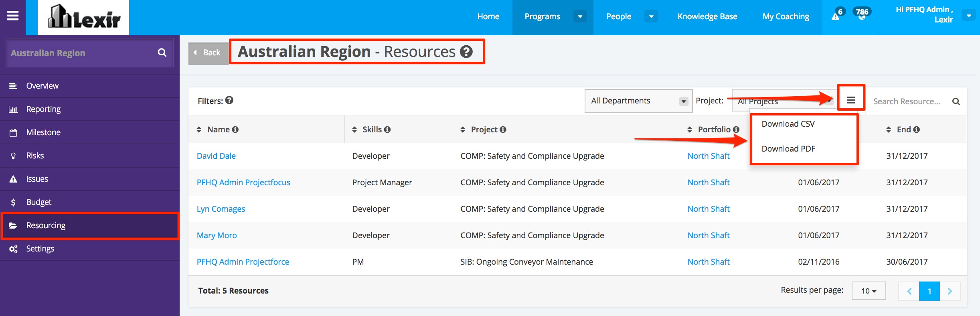980x316 pixels.
Task: Sort table by Skills column arrows
Action: tap(354, 130)
